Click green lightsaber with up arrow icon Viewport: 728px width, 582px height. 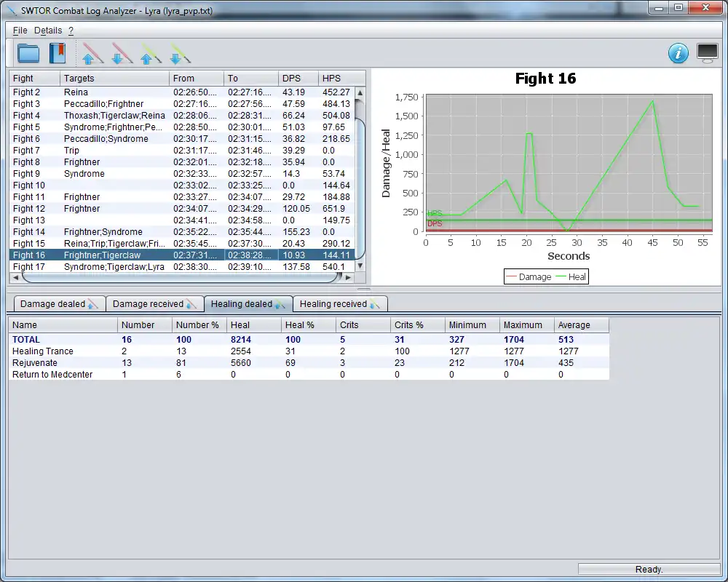click(151, 54)
